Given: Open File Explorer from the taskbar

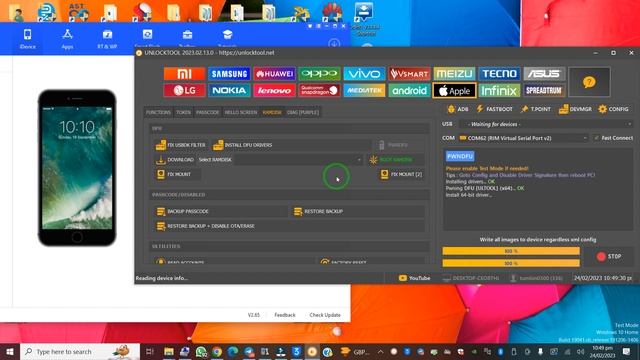Looking at the screenshot, I should point(169,351).
